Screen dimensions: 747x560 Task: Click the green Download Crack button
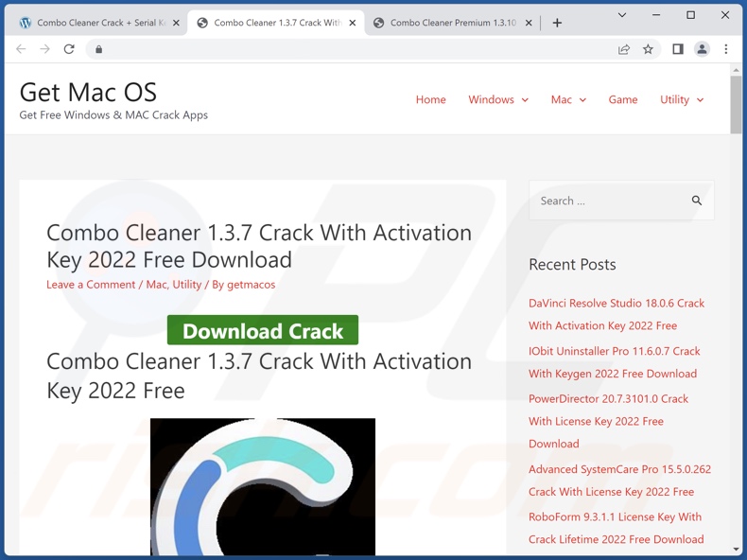263,330
